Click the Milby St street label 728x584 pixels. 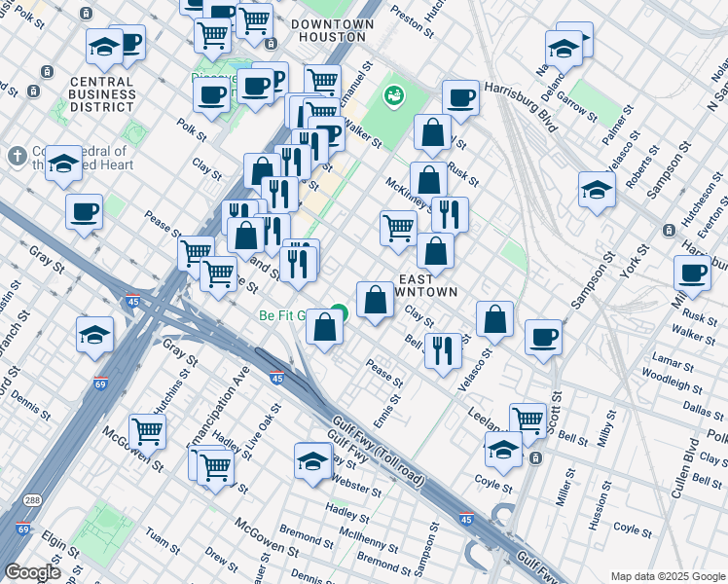coord(606,428)
